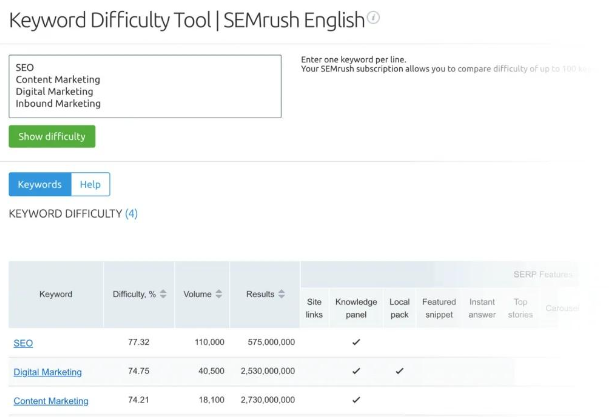
Task: Click the SERP Features header label
Action: (x=543, y=275)
